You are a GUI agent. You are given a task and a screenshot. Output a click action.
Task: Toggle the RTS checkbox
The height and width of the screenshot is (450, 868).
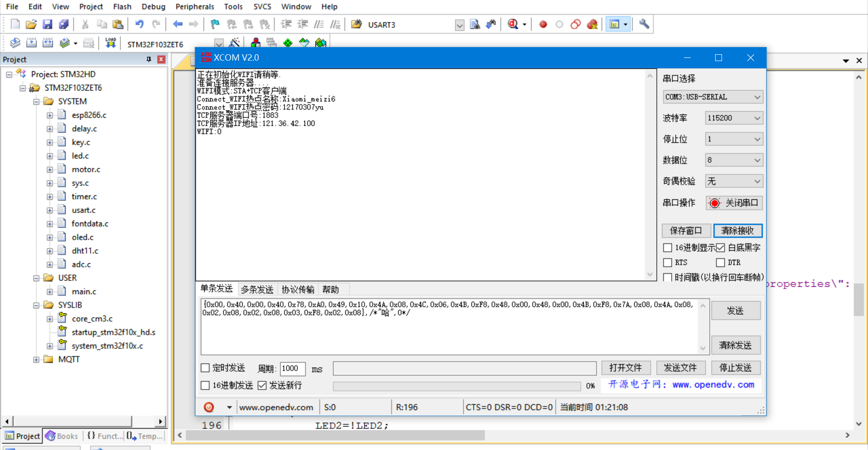(x=668, y=262)
